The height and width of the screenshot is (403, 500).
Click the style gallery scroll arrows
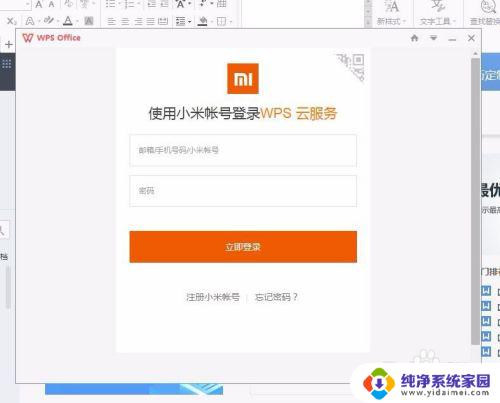click(368, 13)
